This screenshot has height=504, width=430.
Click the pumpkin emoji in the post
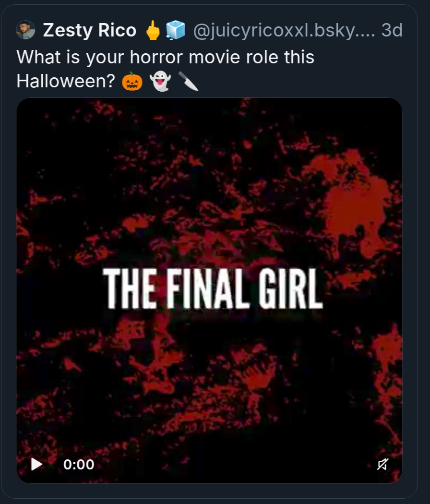tap(132, 82)
